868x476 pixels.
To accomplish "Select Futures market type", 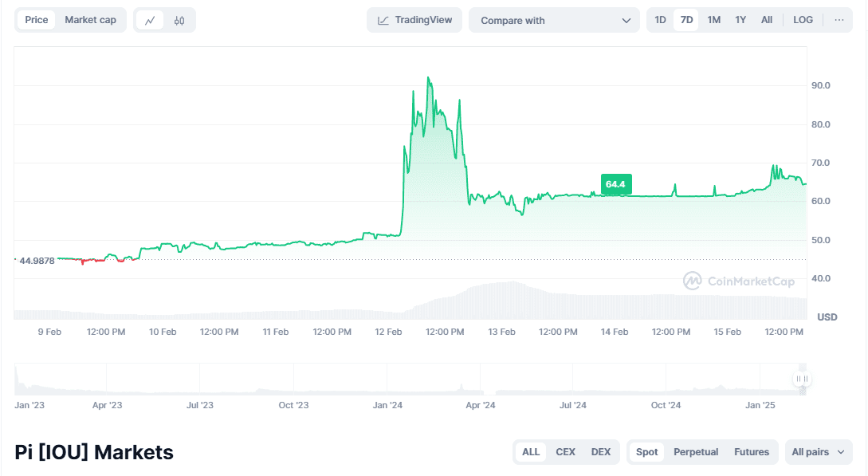I will coord(751,451).
